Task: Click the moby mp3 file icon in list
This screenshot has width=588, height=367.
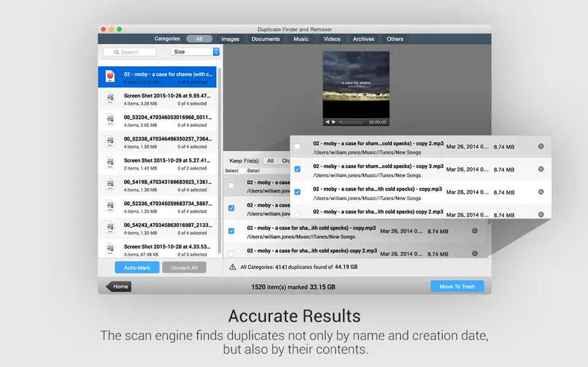Action: (x=110, y=76)
